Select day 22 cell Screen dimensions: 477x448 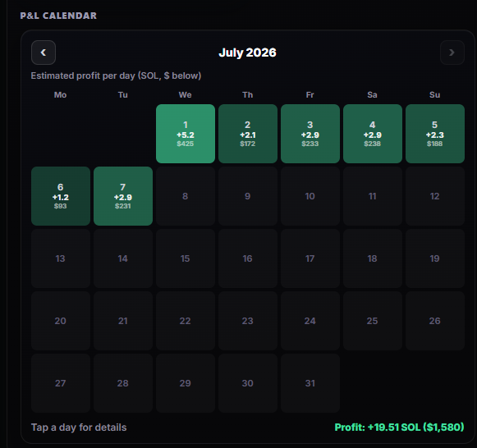[x=186, y=321]
